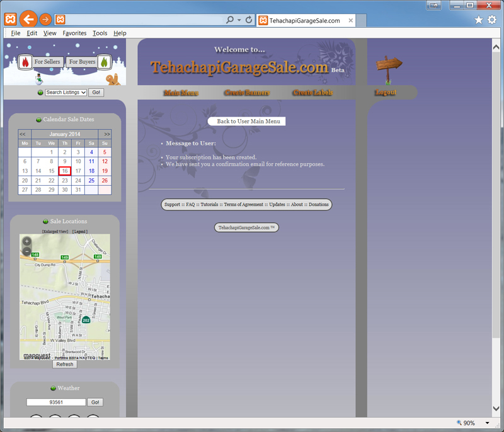504x432 pixels.
Task: Click green help icon beside Weather
Action: 53,388
